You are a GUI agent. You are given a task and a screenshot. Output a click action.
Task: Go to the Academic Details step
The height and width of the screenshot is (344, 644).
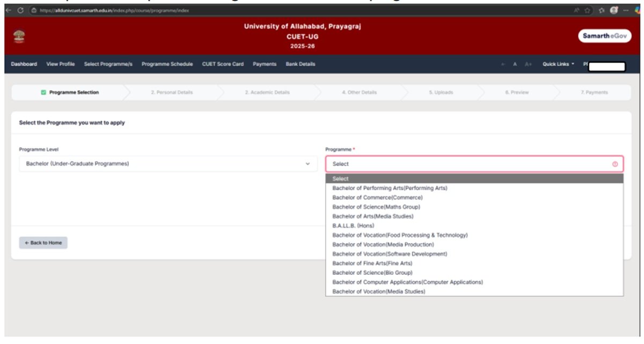coord(267,92)
